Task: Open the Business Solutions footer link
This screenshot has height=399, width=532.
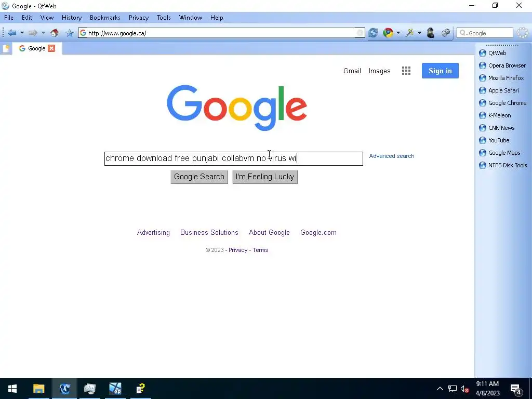Action: coord(209,232)
